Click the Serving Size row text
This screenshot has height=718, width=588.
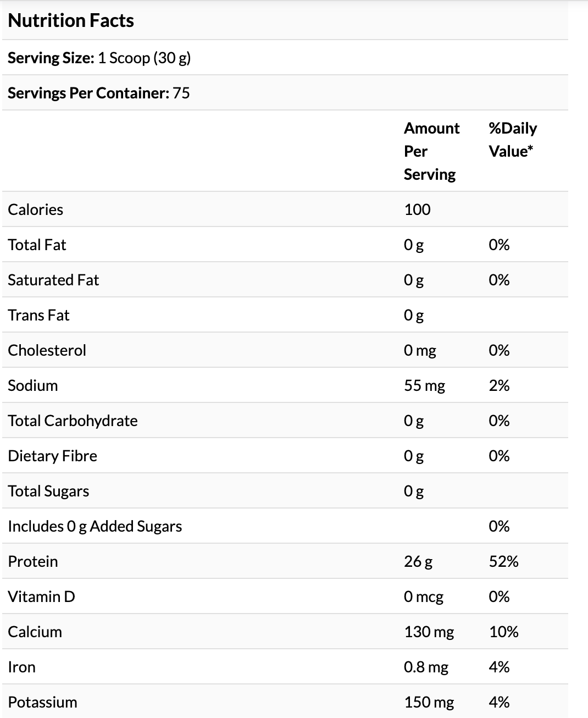[99, 58]
